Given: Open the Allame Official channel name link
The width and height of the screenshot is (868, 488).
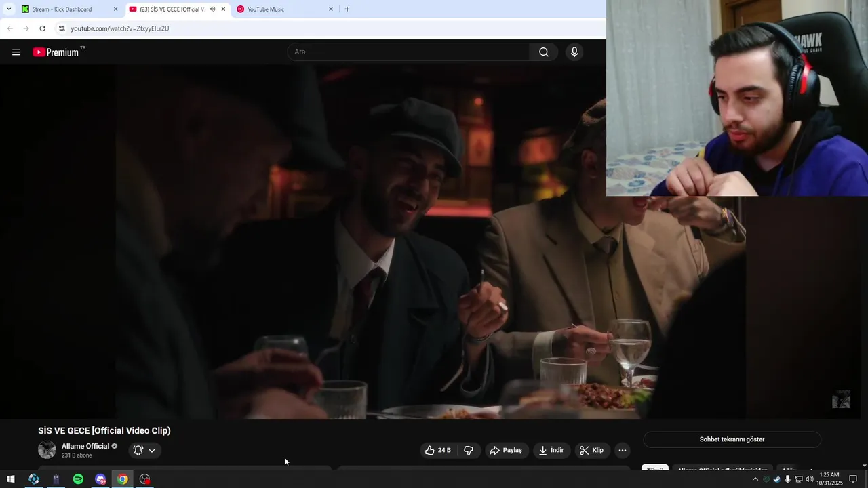Looking at the screenshot, I should pyautogui.click(x=85, y=446).
